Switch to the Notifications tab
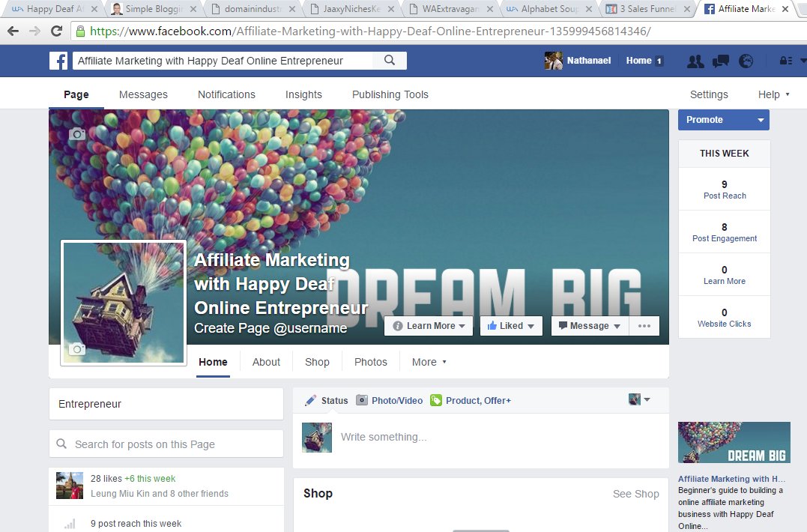The height and width of the screenshot is (532, 807). (226, 94)
